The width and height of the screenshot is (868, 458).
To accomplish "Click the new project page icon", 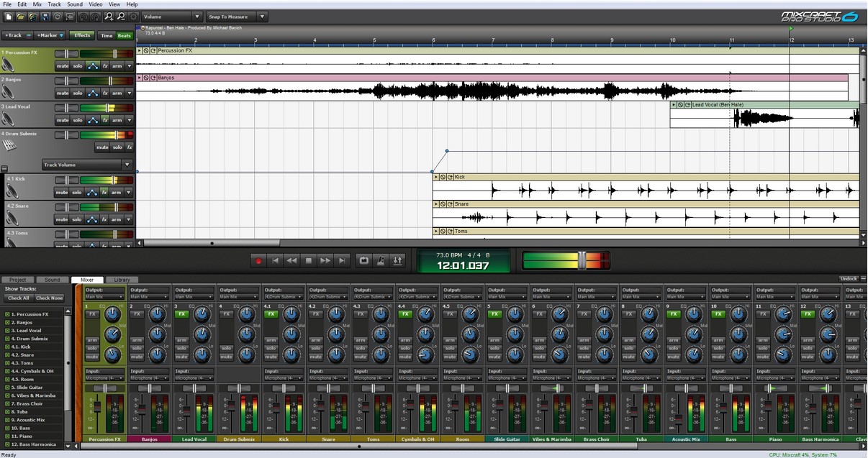I will pos(9,17).
